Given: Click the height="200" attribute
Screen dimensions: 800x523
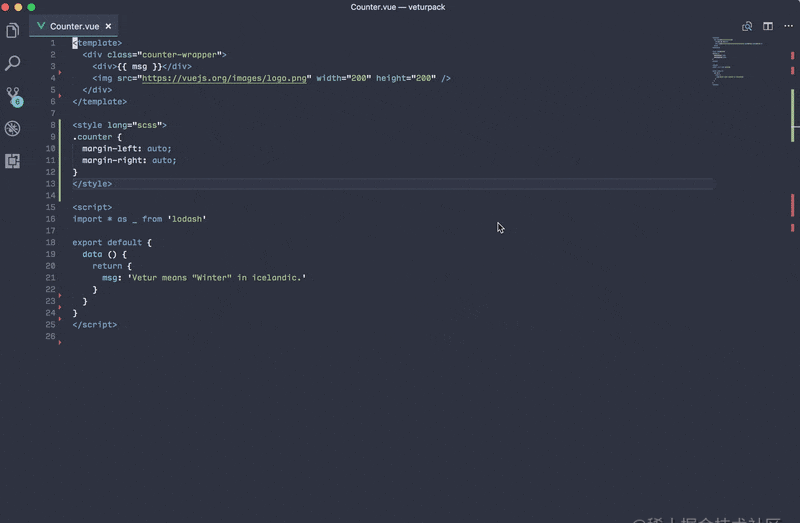Looking at the screenshot, I should [406, 78].
